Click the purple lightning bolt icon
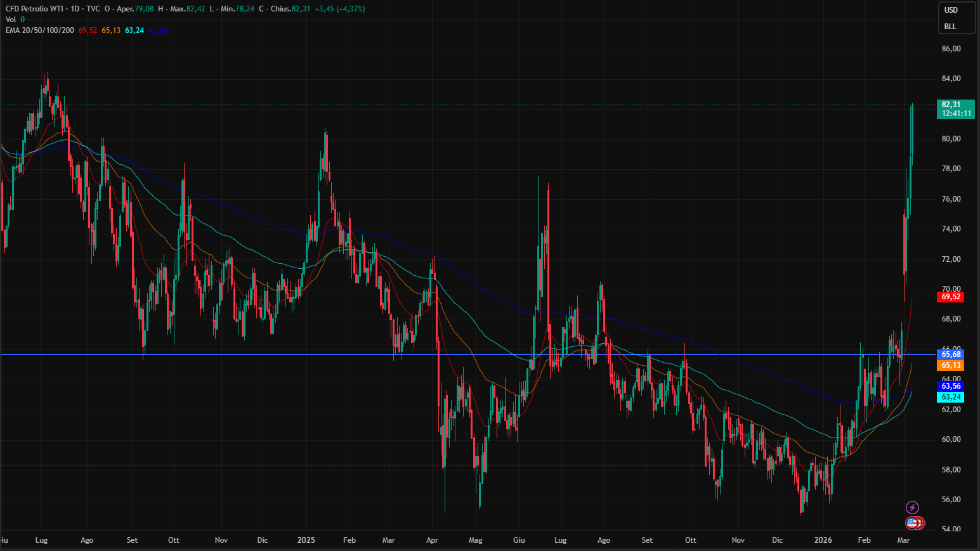The image size is (980, 551). [912, 507]
